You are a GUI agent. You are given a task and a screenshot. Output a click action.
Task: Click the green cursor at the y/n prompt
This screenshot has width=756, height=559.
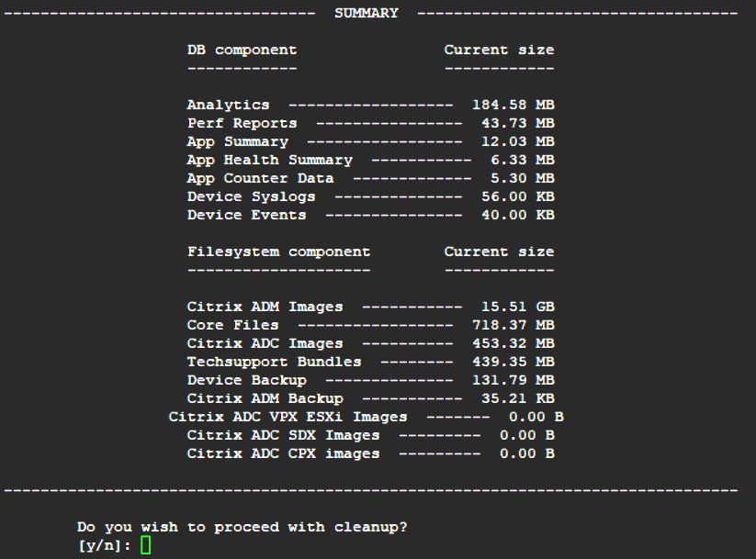(x=146, y=545)
